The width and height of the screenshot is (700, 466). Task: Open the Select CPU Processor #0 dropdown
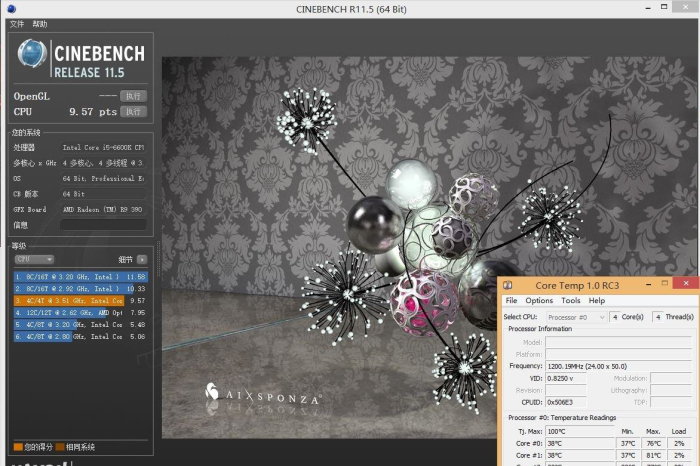(x=574, y=317)
